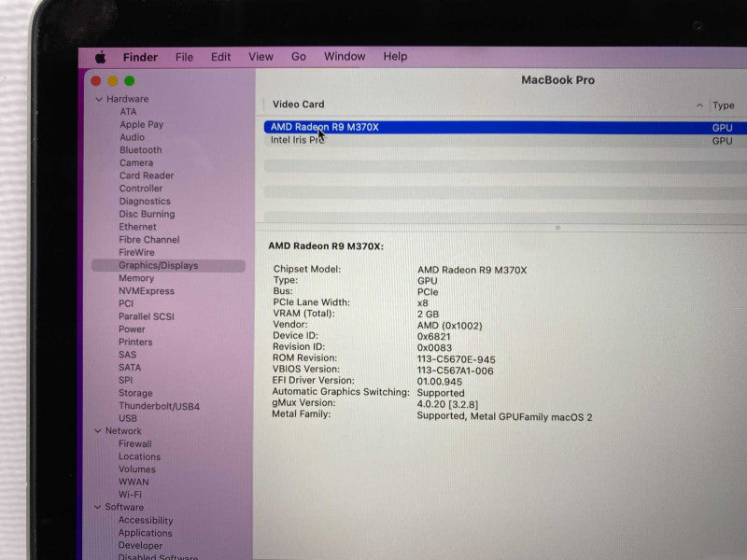Select the Intel Iris Pro row
Viewport: 747px width, 560px height.
click(x=505, y=141)
